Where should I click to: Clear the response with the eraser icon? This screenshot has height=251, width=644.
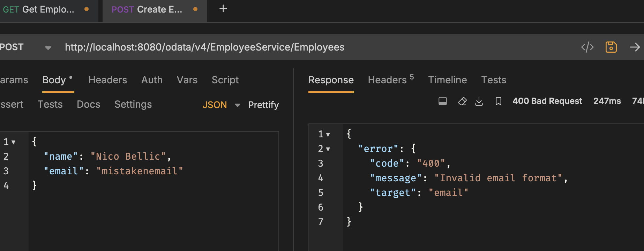click(x=462, y=101)
